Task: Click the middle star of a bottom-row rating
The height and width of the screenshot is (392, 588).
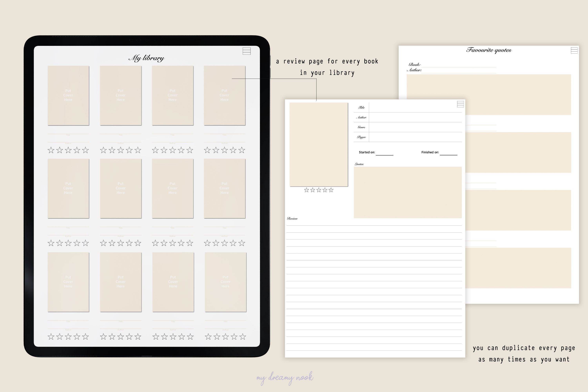Action: [x=68, y=337]
